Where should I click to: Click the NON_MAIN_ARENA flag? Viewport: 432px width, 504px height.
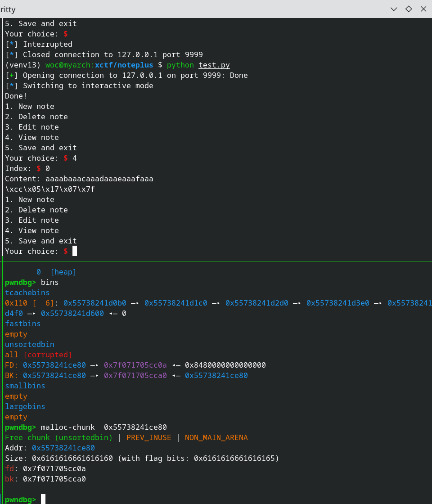coord(216,437)
